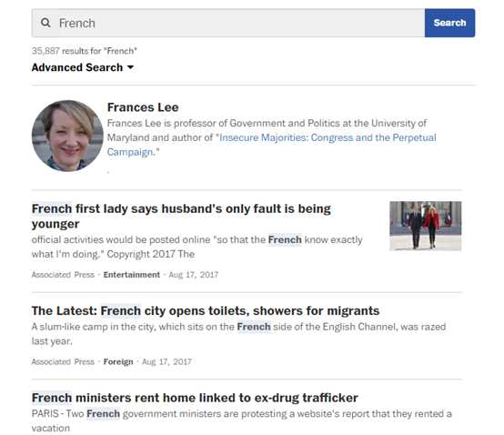Click the slum-like camp snippet text
This screenshot has height=435, width=504.
[x=238, y=334]
